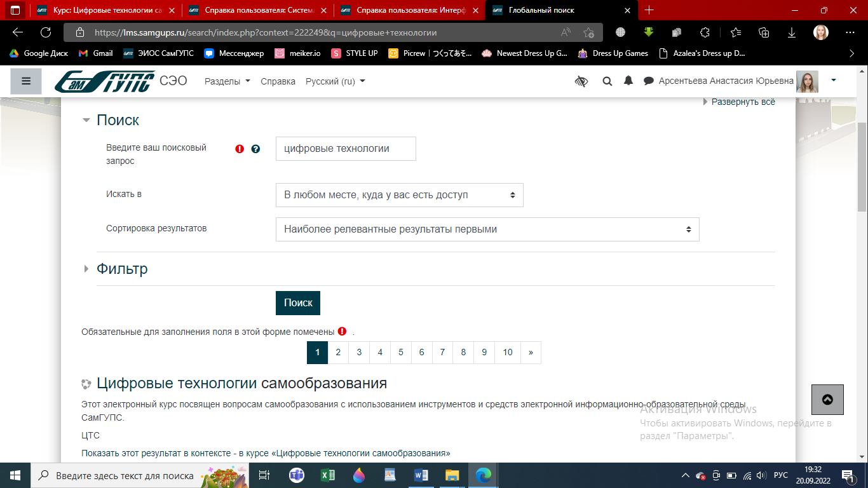Toggle the accessibility crossed-eye icon
This screenshot has width=868, height=488.
click(x=581, y=81)
